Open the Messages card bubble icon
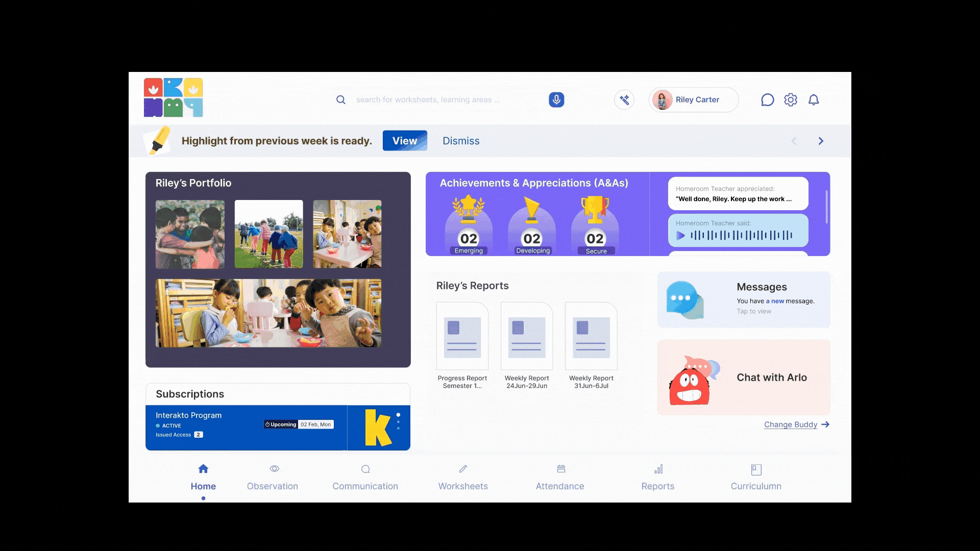Screen dimensions: 980x551 coord(684,299)
